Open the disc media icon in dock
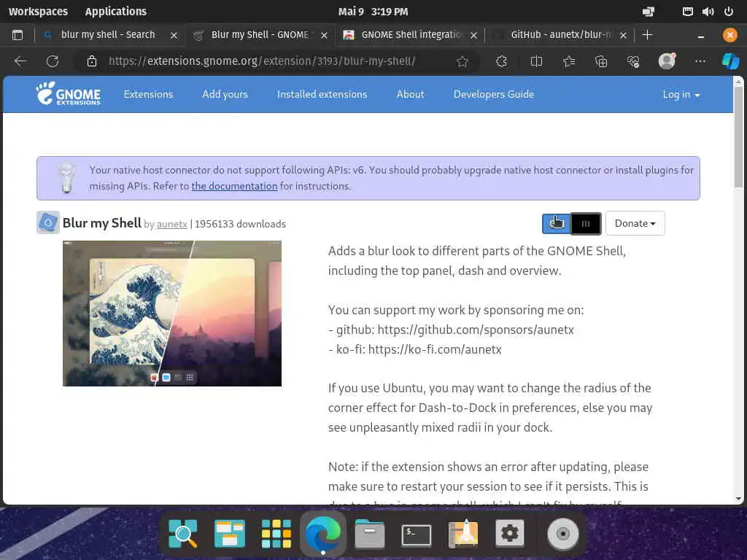The height and width of the screenshot is (560, 747). [x=563, y=534]
